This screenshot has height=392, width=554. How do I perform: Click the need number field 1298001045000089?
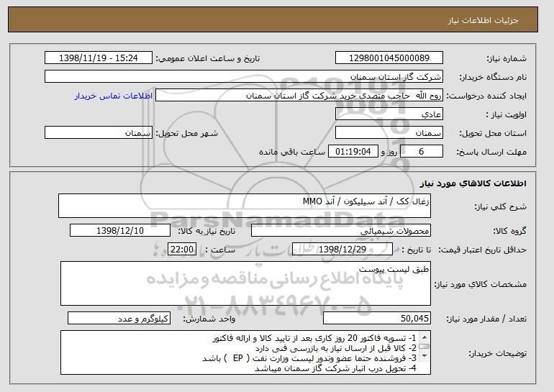coord(389,58)
